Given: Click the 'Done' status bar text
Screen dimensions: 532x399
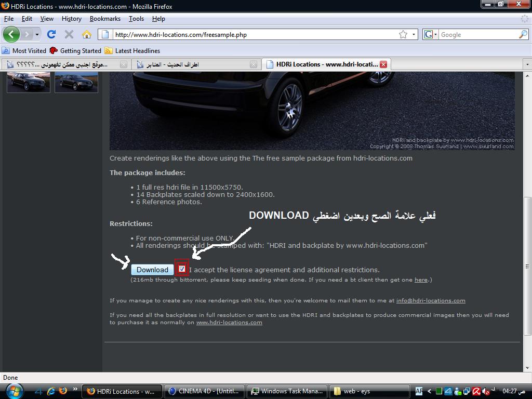Looking at the screenshot, I should pyautogui.click(x=10, y=378).
